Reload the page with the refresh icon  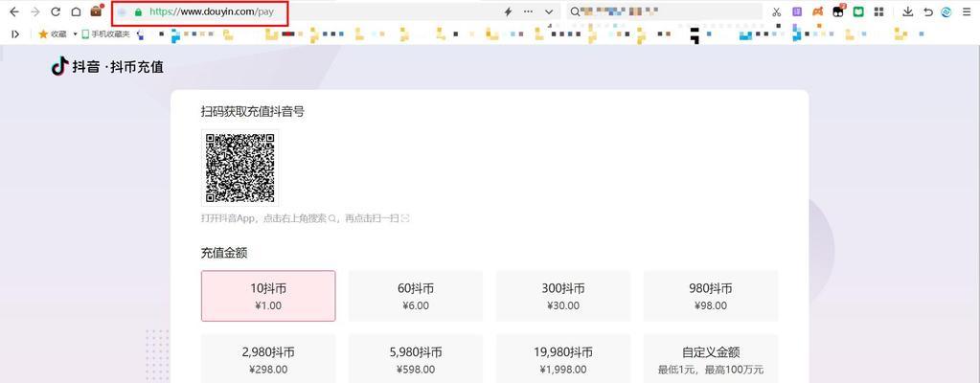(x=56, y=11)
